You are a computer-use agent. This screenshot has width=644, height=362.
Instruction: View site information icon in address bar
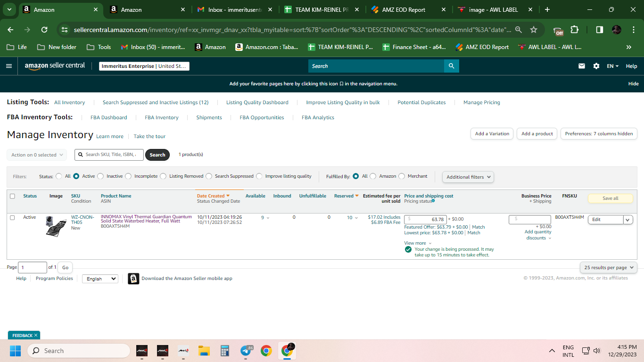65,30
